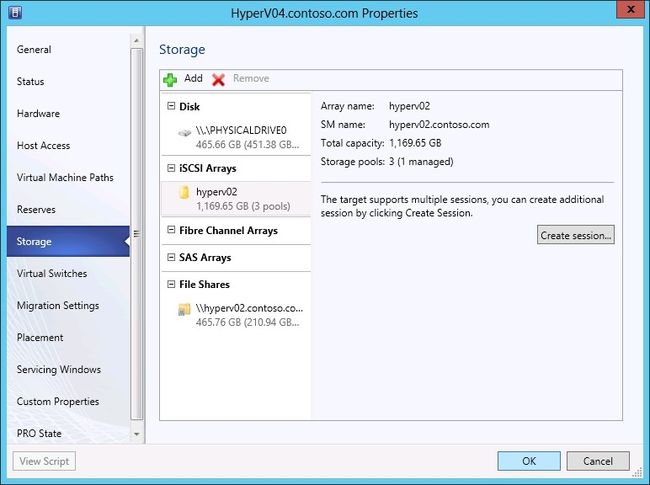
Task: Open the Hardware page
Action: click(68, 113)
